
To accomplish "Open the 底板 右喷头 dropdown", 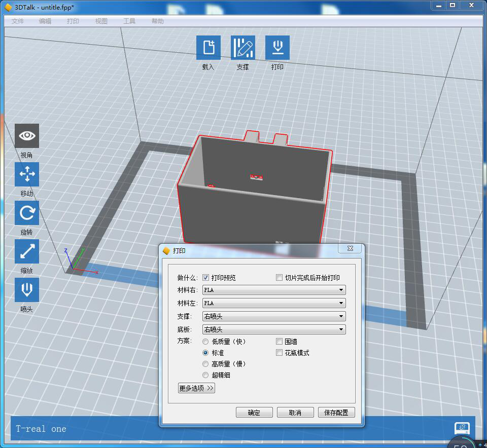I will point(274,329).
